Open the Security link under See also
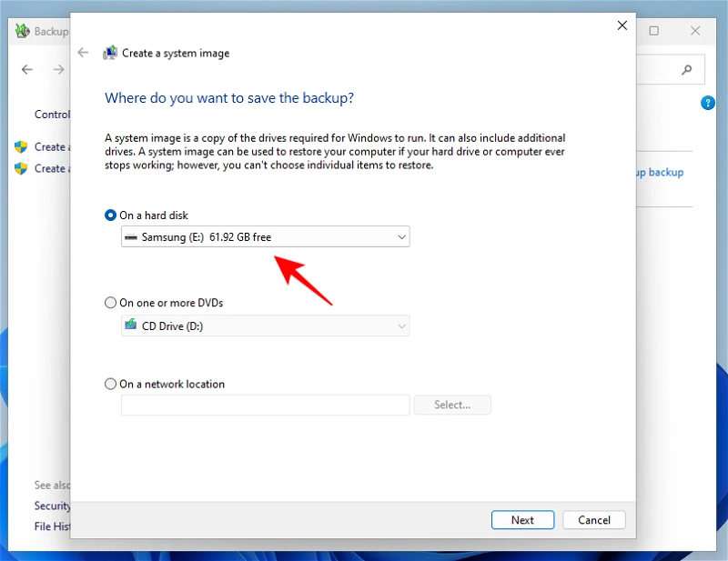 pyautogui.click(x=52, y=506)
